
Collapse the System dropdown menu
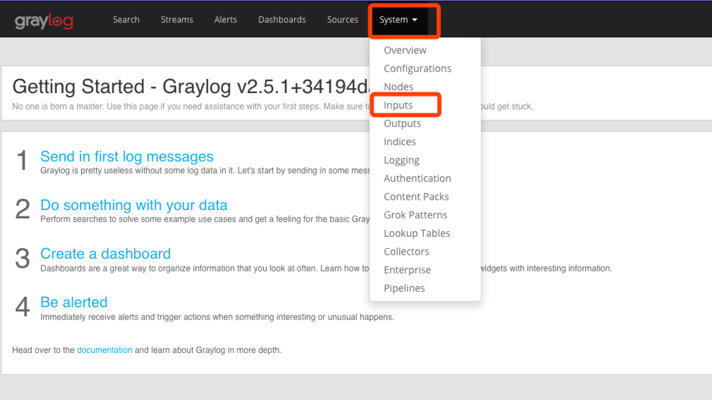pyautogui.click(x=398, y=20)
